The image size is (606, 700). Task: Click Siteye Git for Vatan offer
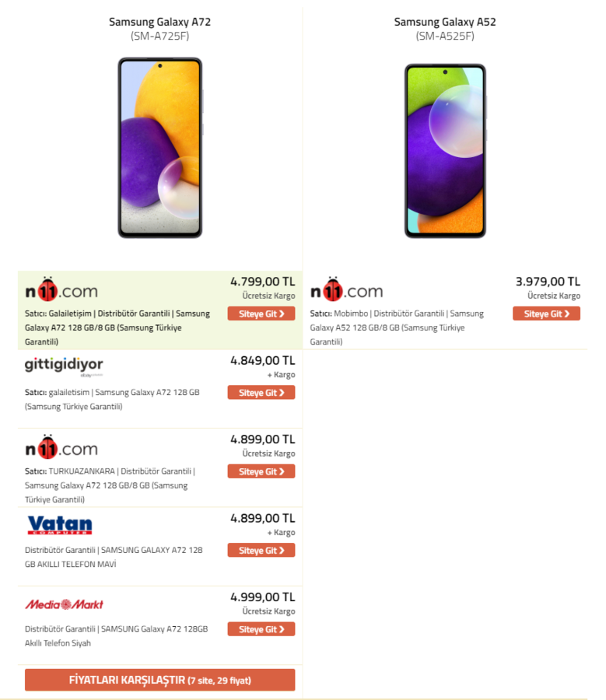coord(261,551)
